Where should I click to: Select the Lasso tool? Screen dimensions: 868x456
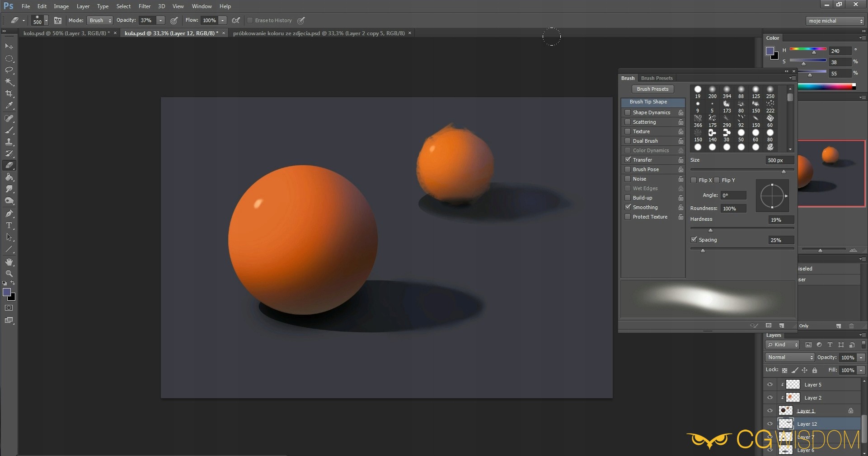(9, 70)
